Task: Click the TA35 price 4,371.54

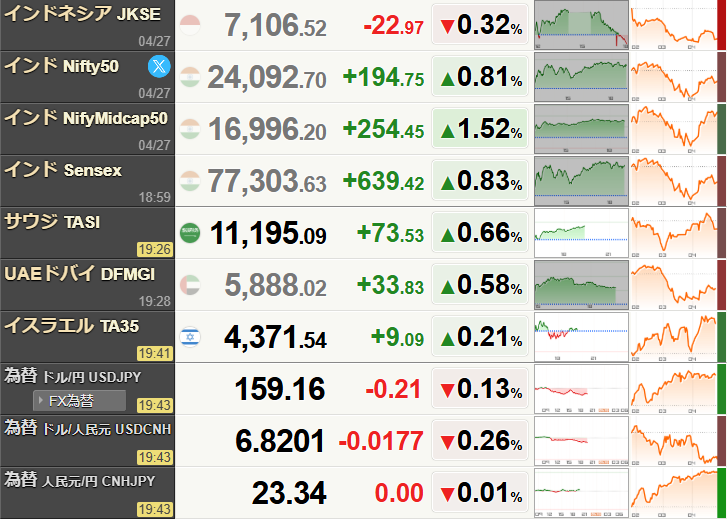Action: click(x=275, y=337)
